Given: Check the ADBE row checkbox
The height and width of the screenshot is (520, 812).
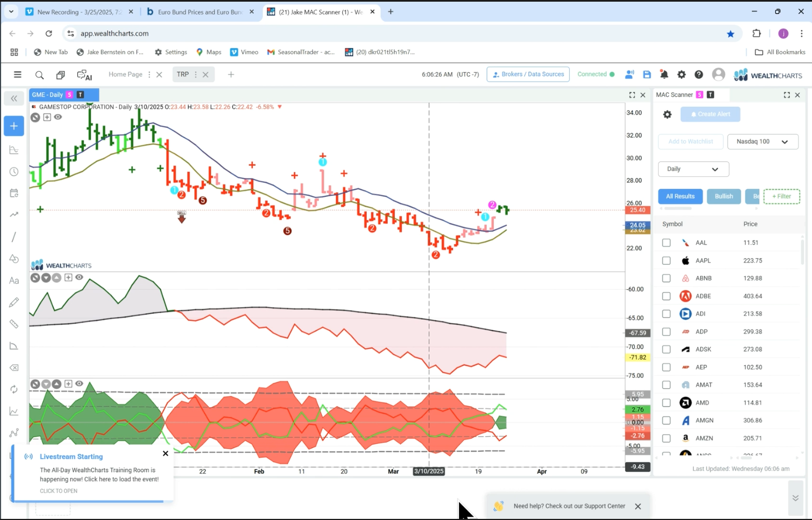Looking at the screenshot, I should [666, 296].
